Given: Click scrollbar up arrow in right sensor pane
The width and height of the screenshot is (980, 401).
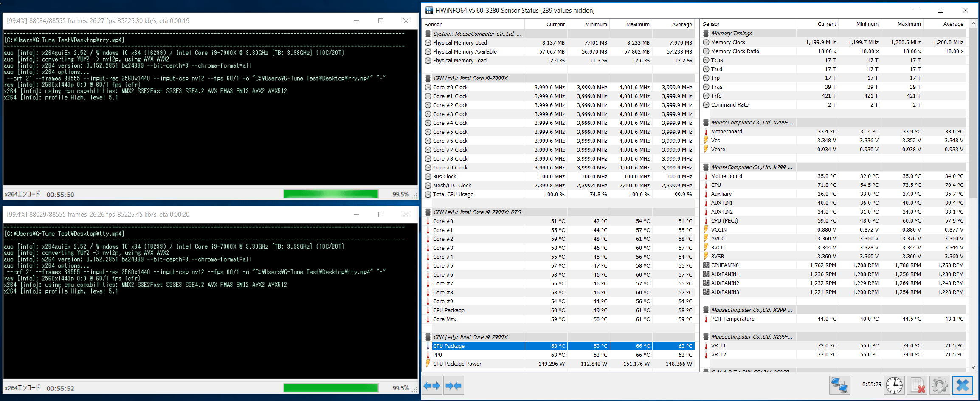Looking at the screenshot, I should pos(974,24).
